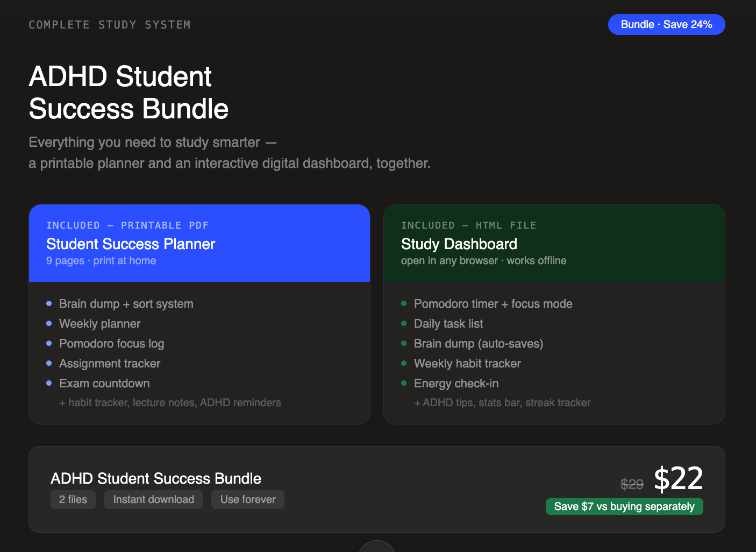Select 'Daily task list' item
The height and width of the screenshot is (552, 756).
(x=448, y=324)
